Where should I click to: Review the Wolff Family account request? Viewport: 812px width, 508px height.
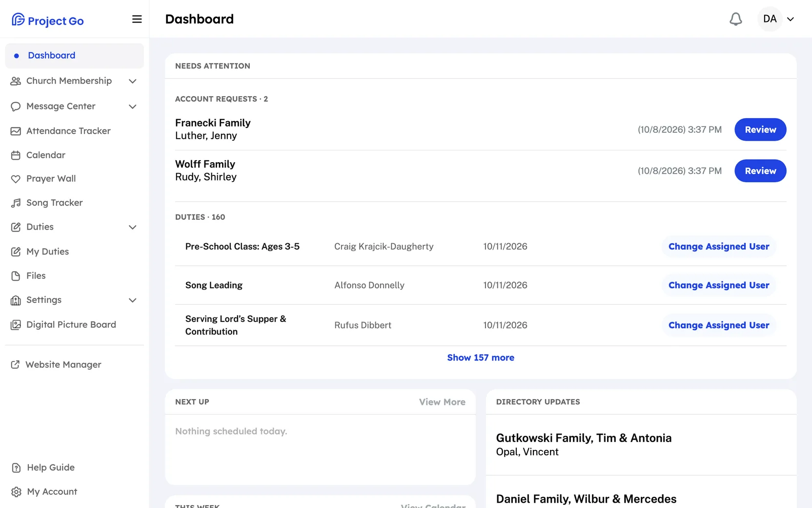[760, 171]
